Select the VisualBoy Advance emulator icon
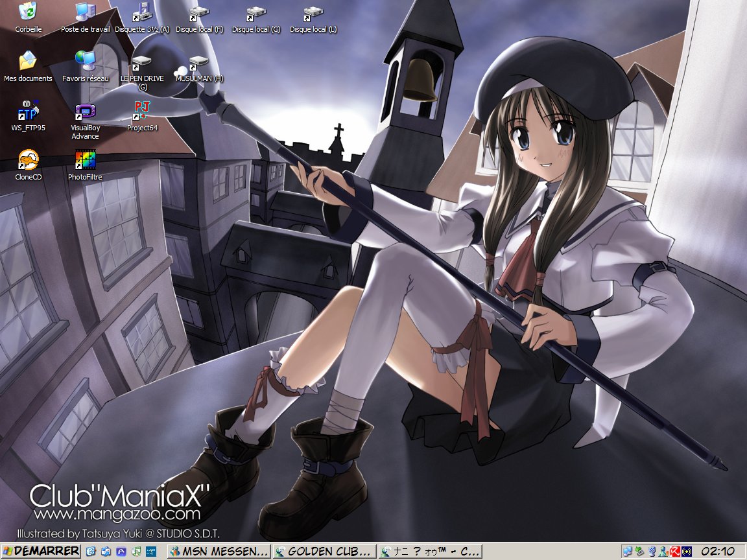The width and height of the screenshot is (747, 560). (x=86, y=121)
